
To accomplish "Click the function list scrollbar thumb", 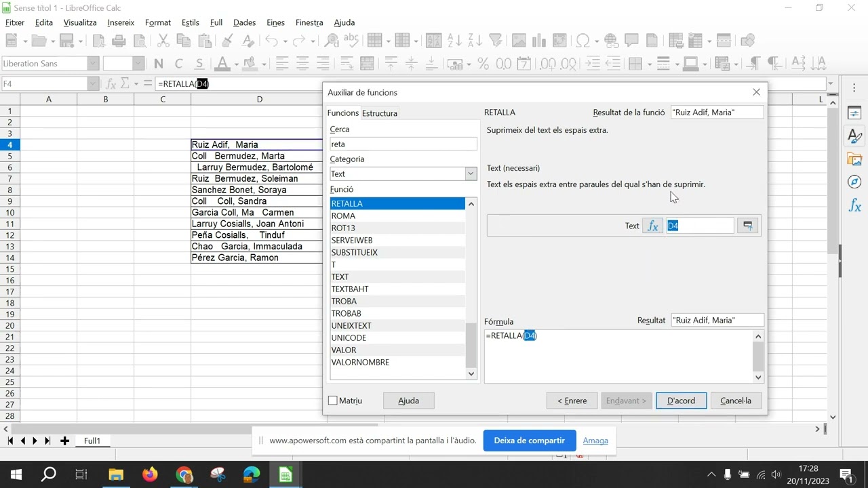I will coord(471,344).
